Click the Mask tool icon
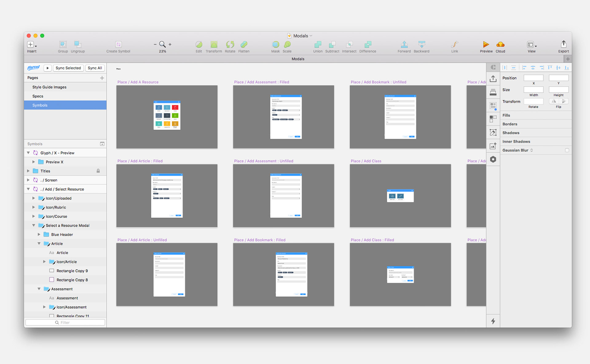 tap(276, 44)
